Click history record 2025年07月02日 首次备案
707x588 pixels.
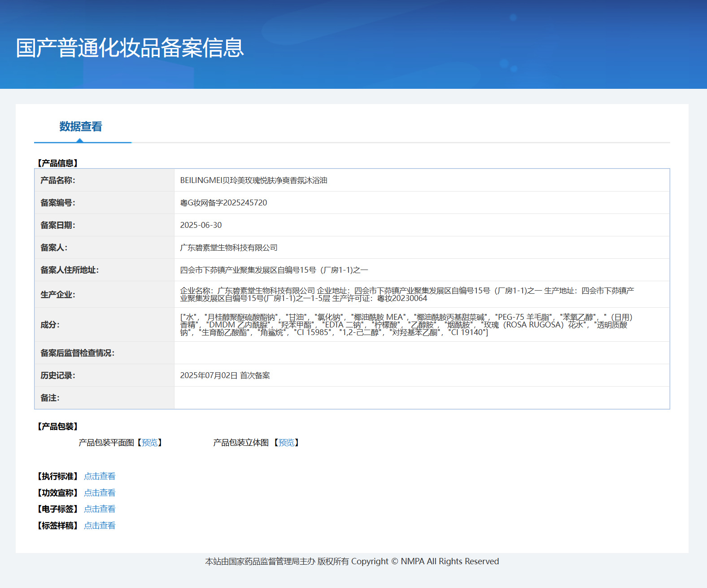(225, 375)
